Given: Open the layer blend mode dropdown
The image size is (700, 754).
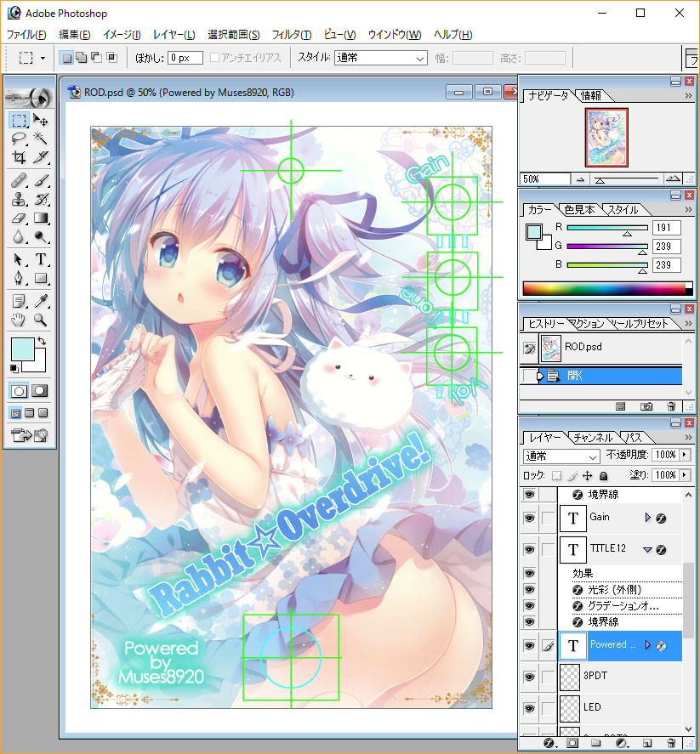Looking at the screenshot, I should point(561,456).
